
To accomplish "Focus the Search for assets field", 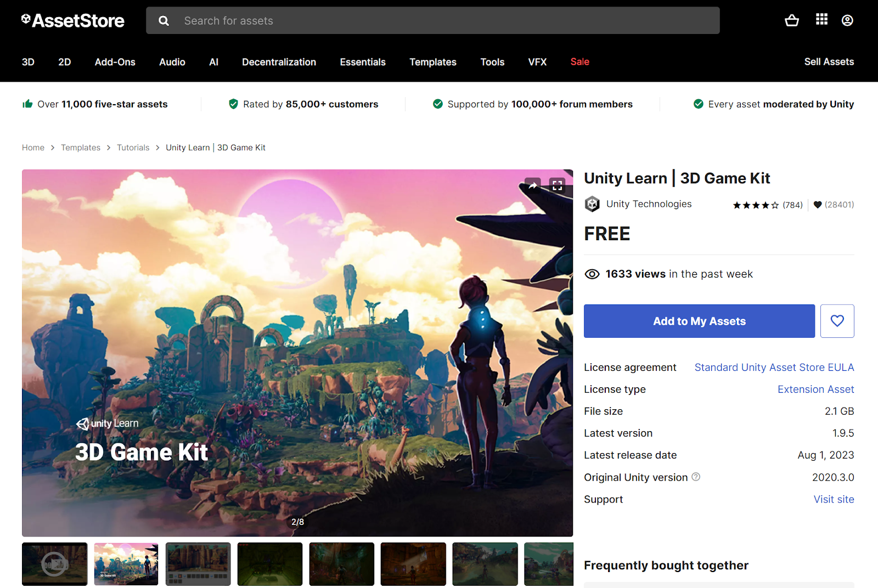I will (433, 21).
